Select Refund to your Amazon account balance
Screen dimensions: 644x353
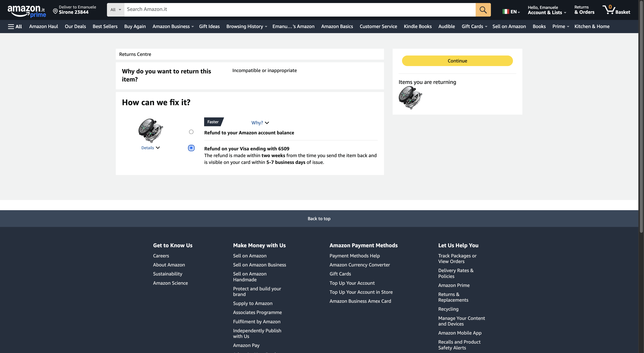click(x=191, y=132)
